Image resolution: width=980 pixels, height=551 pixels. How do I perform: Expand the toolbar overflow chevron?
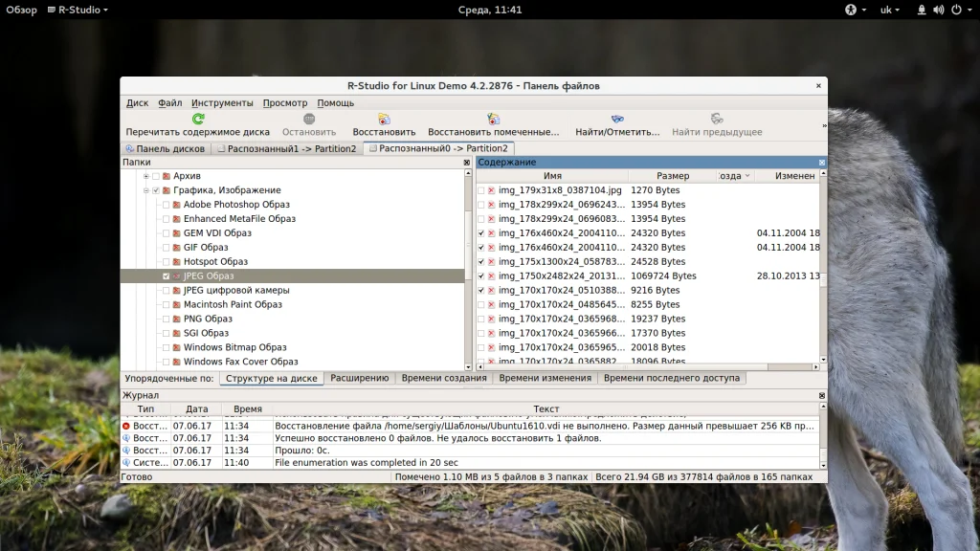point(823,125)
